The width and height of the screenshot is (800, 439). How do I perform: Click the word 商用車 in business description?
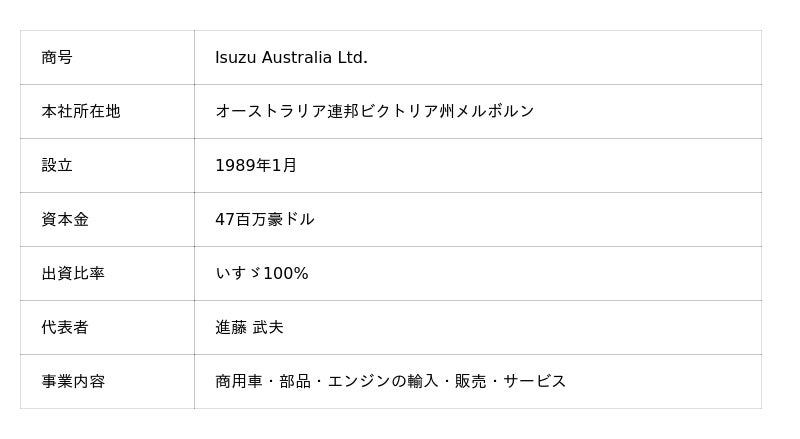pos(239,382)
